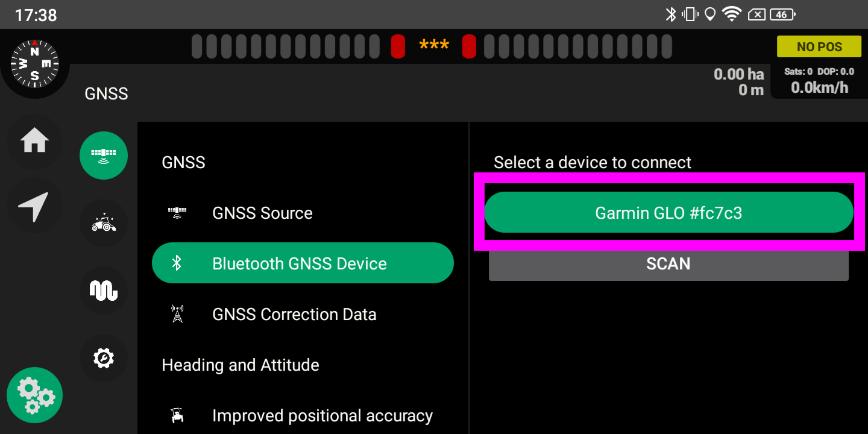The image size is (868, 434).
Task: Click the antenna icon for GNSS Correction Data
Action: 177,314
